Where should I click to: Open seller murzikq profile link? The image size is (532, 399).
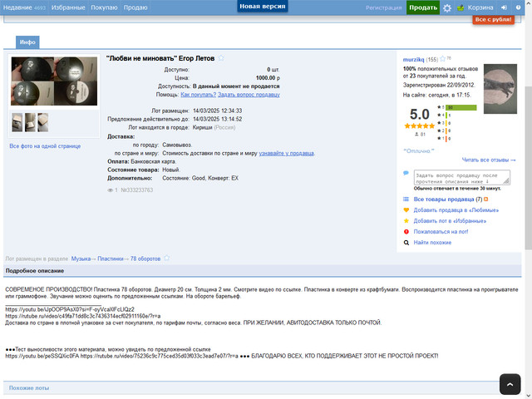pyautogui.click(x=413, y=59)
